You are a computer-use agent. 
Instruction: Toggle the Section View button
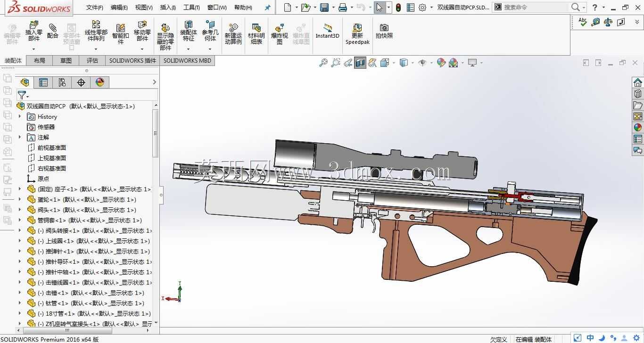coord(360,63)
